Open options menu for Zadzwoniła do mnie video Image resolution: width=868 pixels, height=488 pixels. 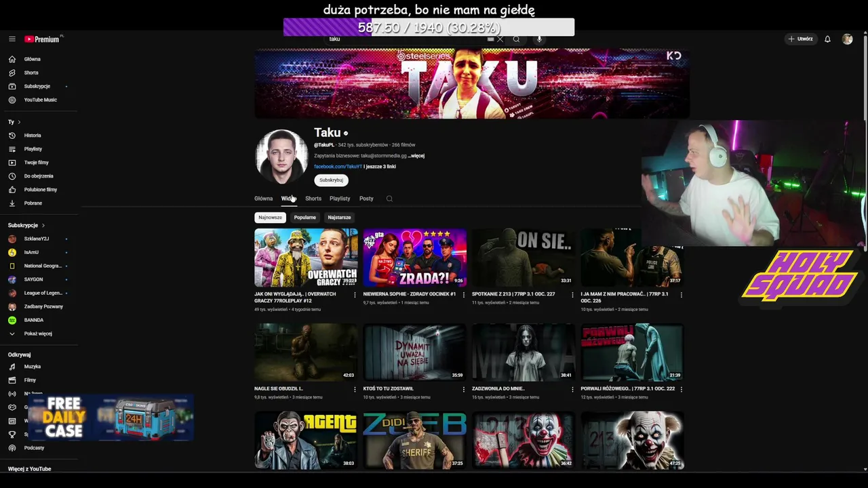[x=572, y=390]
